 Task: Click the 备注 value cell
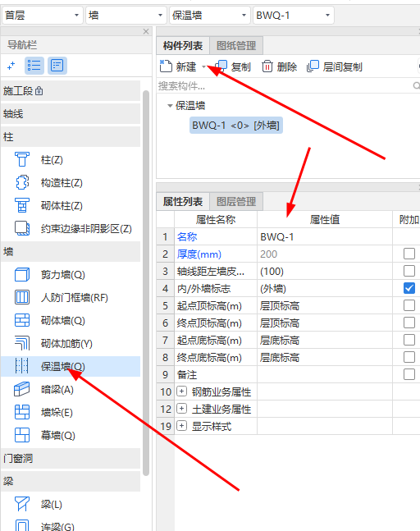pos(325,374)
